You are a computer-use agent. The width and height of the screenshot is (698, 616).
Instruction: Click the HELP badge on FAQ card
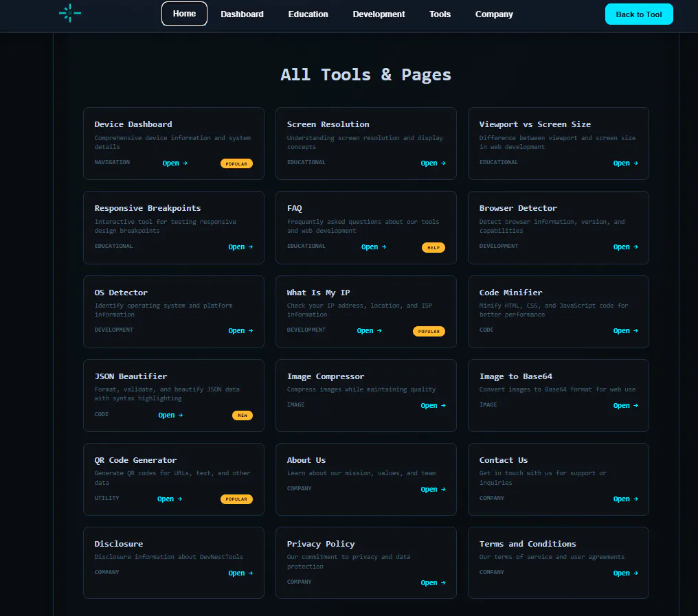pos(433,247)
